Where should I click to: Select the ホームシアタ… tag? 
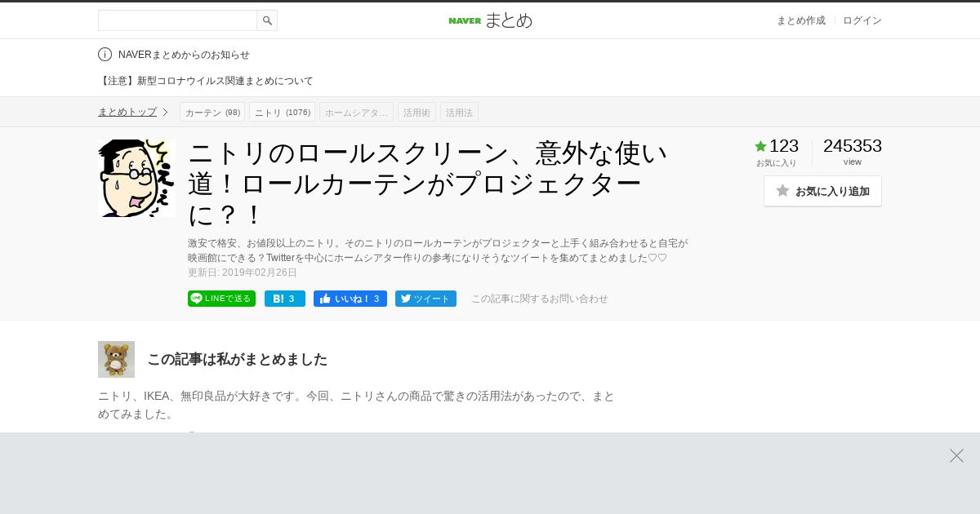[356, 112]
